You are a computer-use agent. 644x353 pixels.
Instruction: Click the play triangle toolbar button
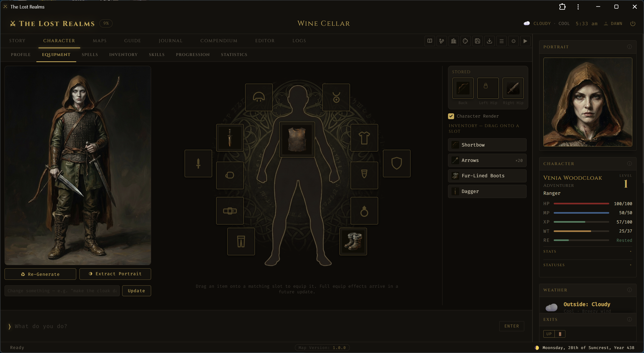(525, 41)
